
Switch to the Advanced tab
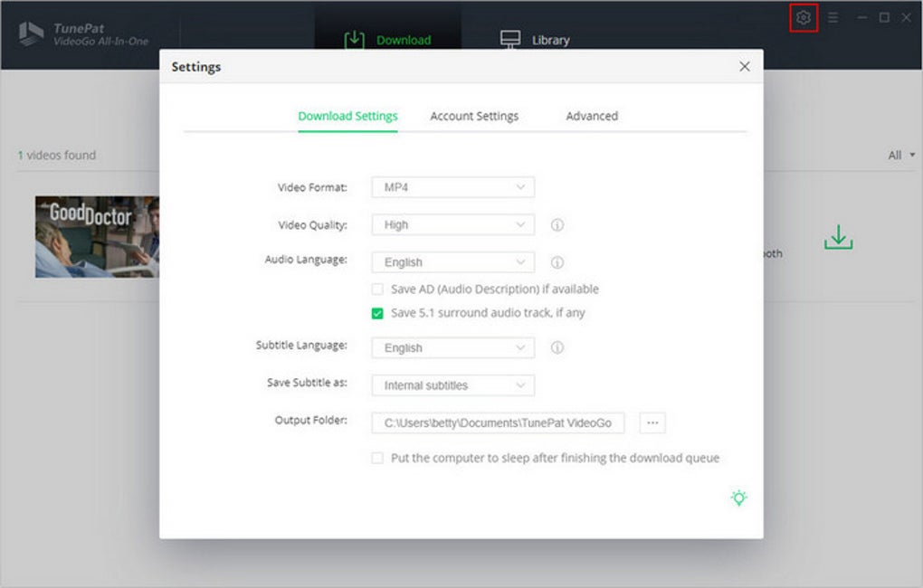point(593,116)
